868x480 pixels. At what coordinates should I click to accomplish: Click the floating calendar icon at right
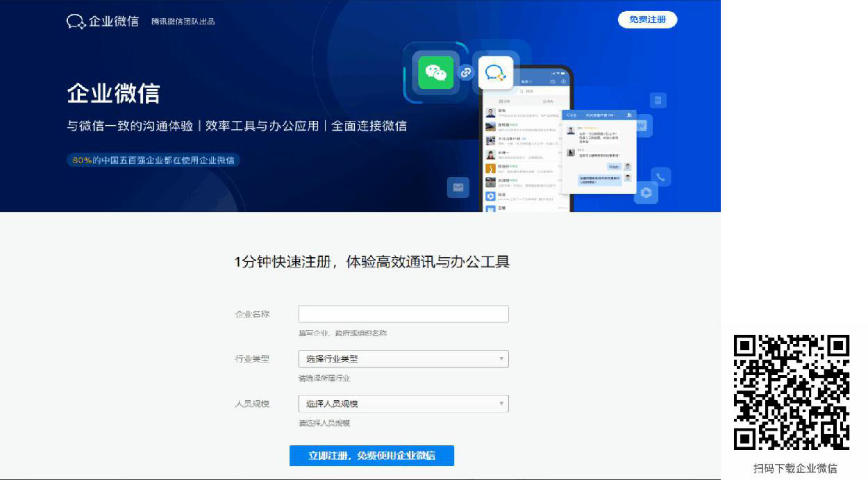pyautogui.click(x=658, y=101)
